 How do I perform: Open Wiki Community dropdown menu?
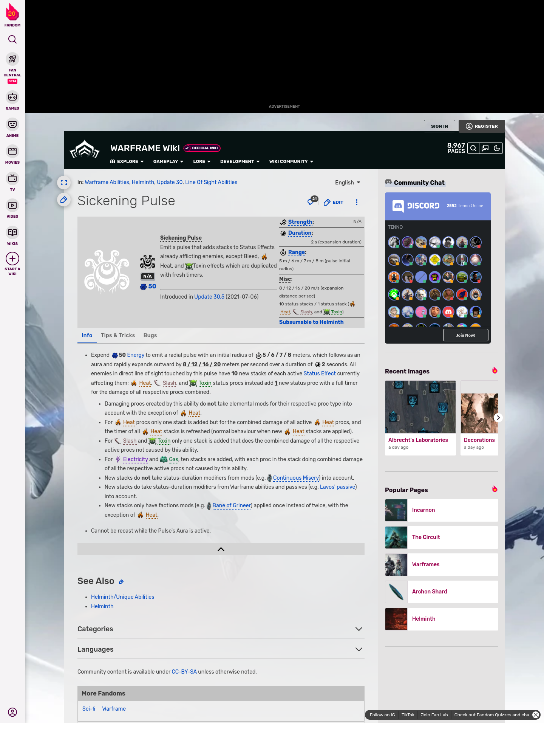291,161
